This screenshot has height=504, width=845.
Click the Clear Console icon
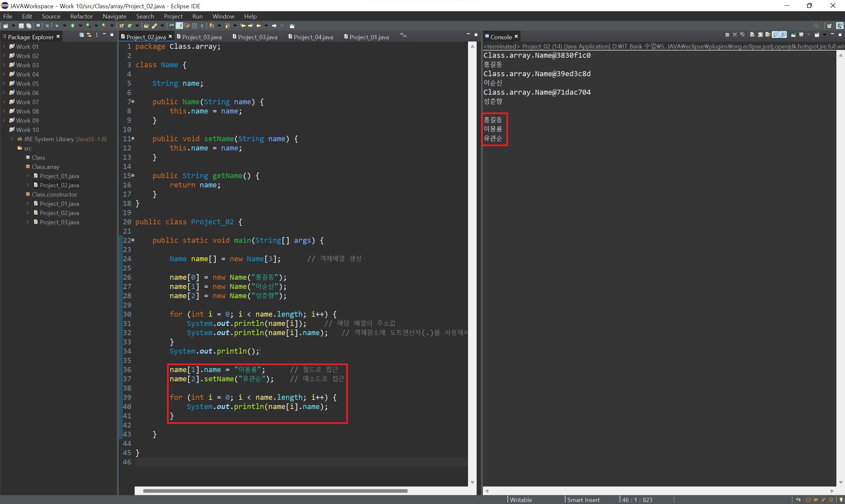point(752,35)
